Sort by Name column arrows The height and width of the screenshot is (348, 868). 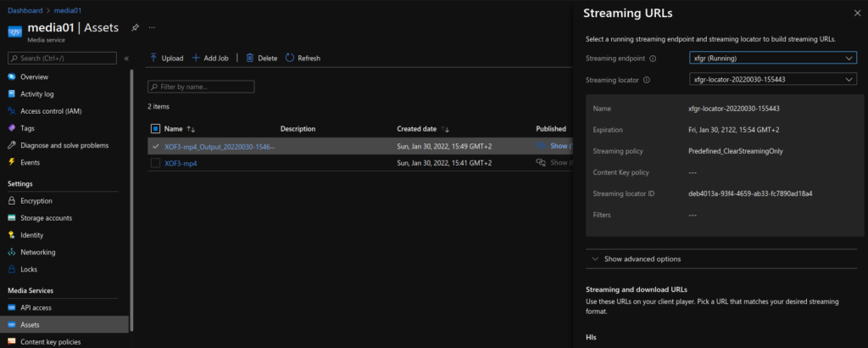191,129
